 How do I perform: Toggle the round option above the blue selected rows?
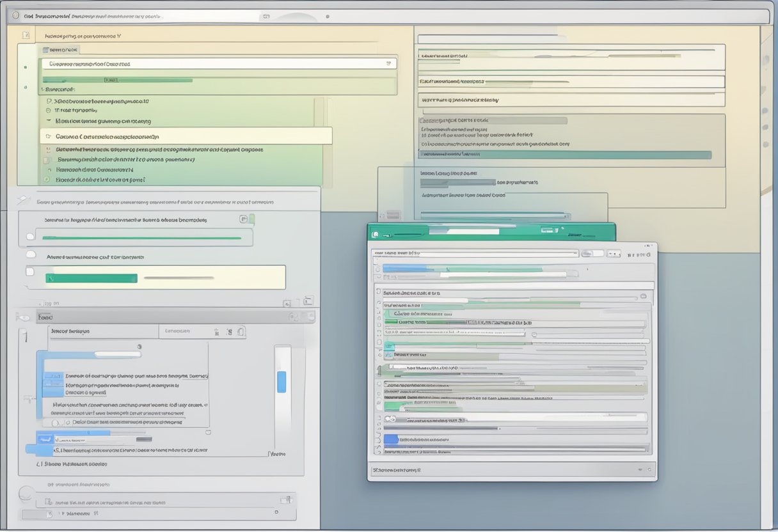click(x=139, y=346)
